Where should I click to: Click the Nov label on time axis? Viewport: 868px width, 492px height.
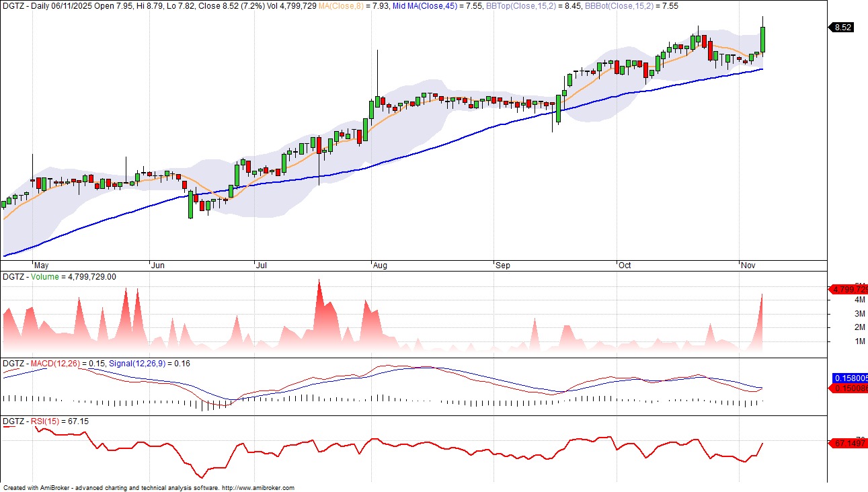(747, 265)
